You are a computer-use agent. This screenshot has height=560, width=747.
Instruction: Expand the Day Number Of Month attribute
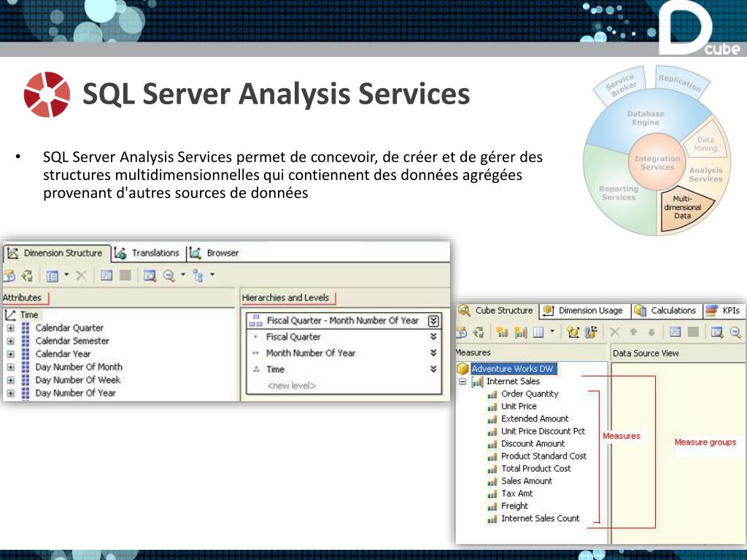[10, 367]
